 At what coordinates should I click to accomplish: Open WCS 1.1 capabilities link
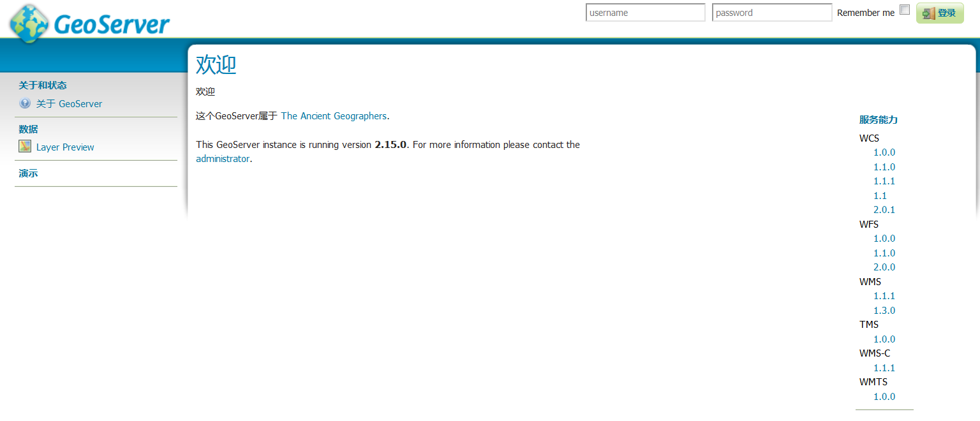[880, 196]
